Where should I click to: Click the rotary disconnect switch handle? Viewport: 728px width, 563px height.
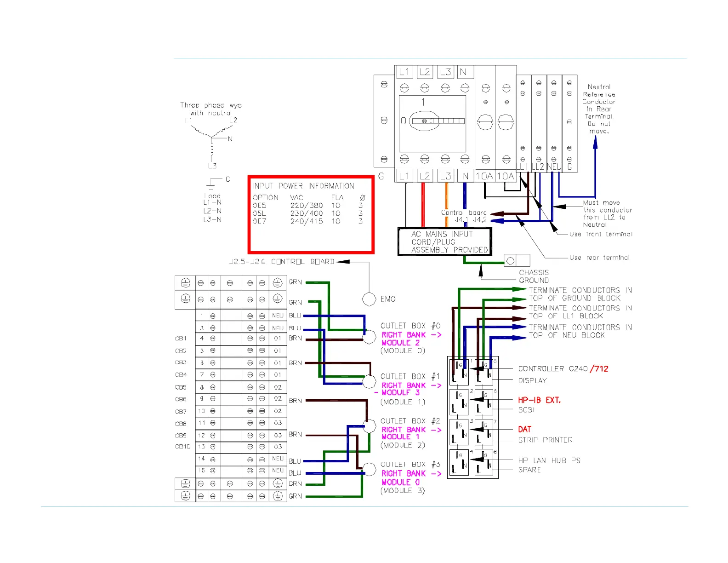click(436, 121)
